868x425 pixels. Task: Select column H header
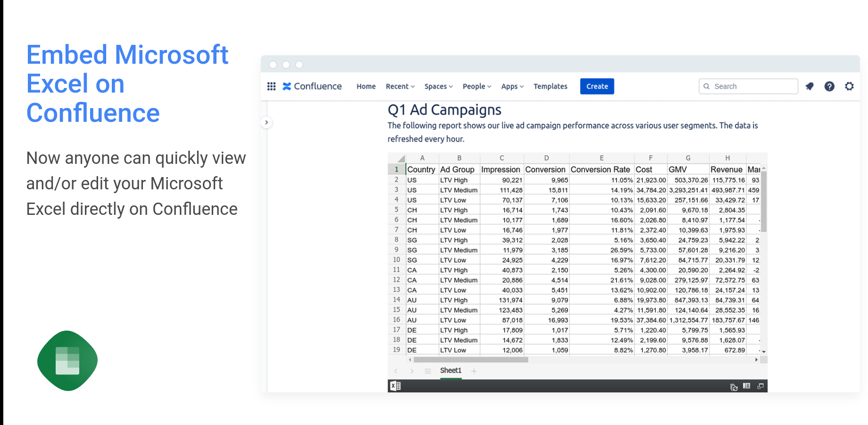(x=727, y=158)
